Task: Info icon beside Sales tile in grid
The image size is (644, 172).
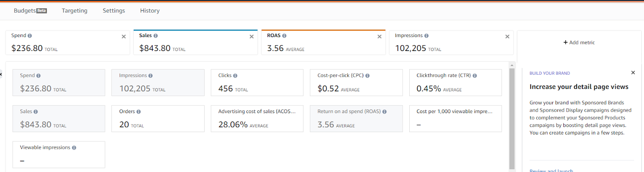Action: [x=36, y=112]
